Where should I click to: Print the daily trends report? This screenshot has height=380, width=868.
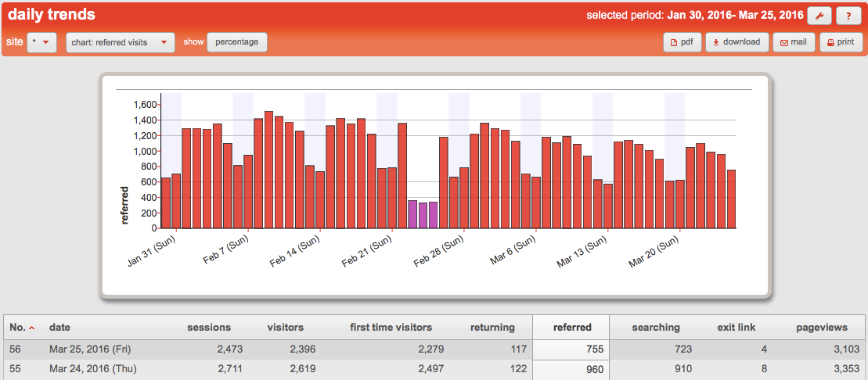tap(841, 42)
